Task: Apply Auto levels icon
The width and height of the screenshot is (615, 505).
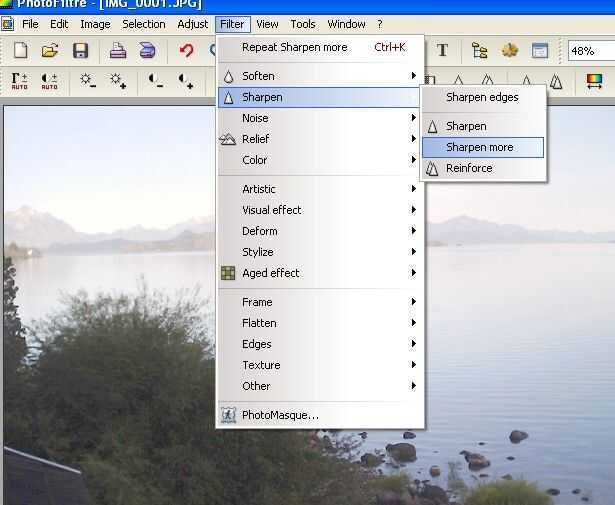Action: [19, 81]
